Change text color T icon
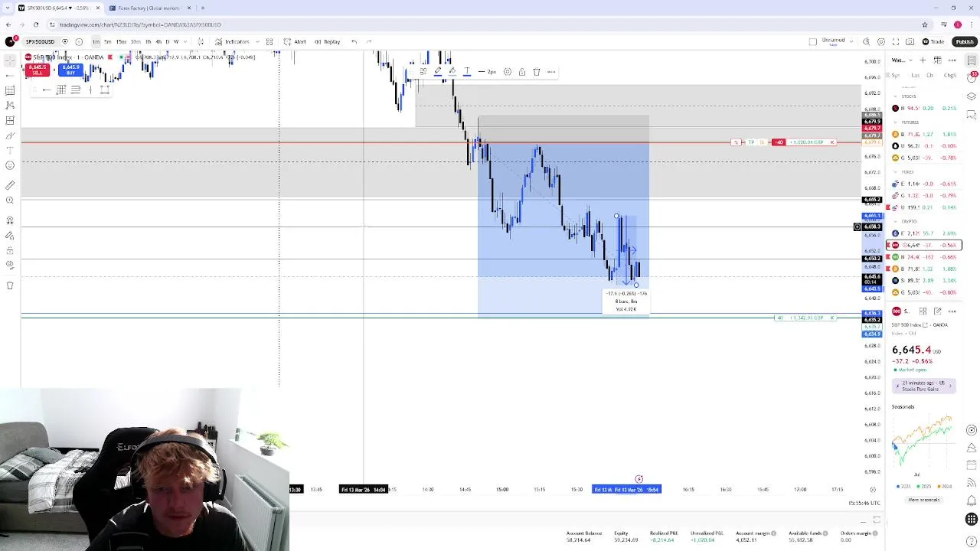 (466, 72)
